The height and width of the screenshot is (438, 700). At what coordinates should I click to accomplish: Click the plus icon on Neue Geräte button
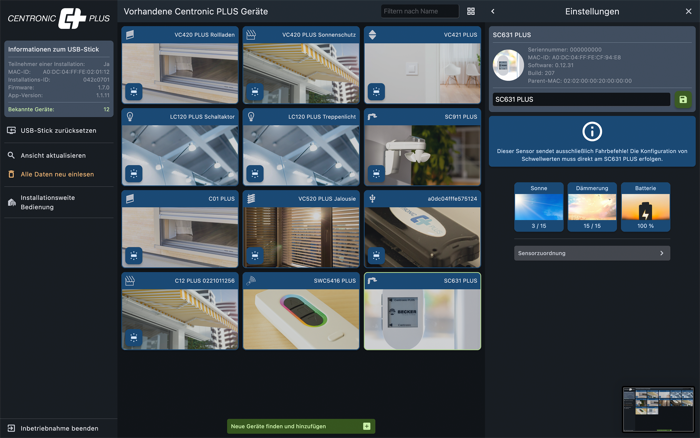point(367,426)
